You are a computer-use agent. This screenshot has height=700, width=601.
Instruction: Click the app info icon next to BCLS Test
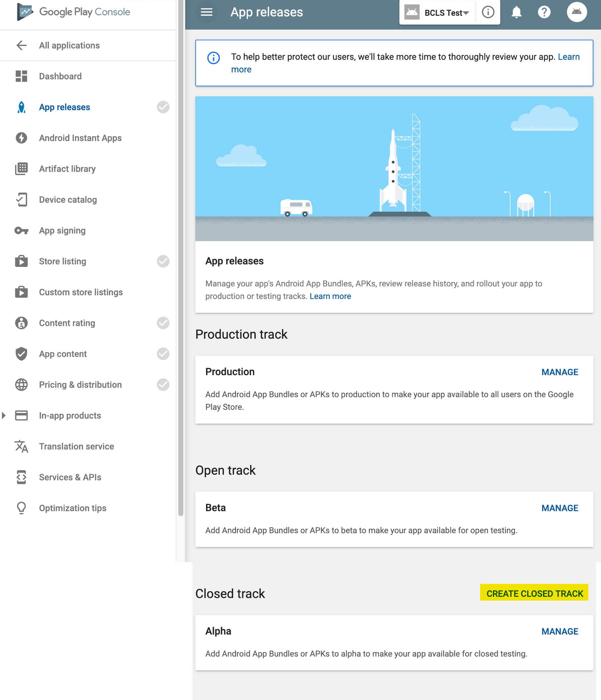click(x=488, y=12)
